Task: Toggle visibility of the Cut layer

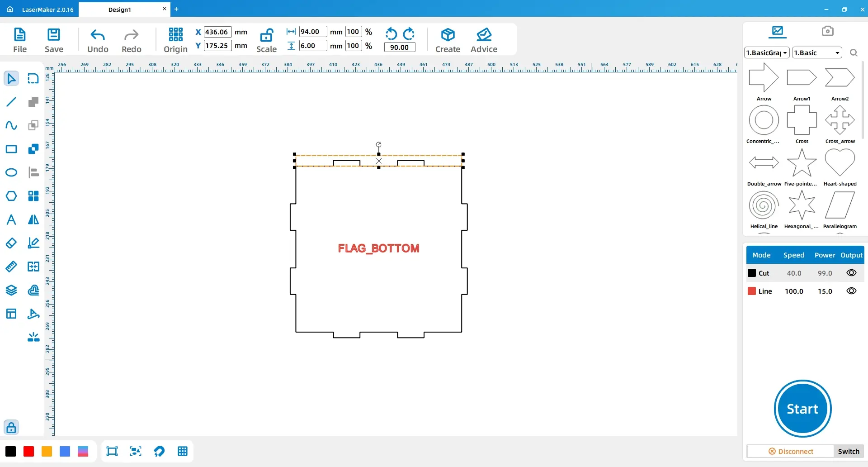Action: 851,273
